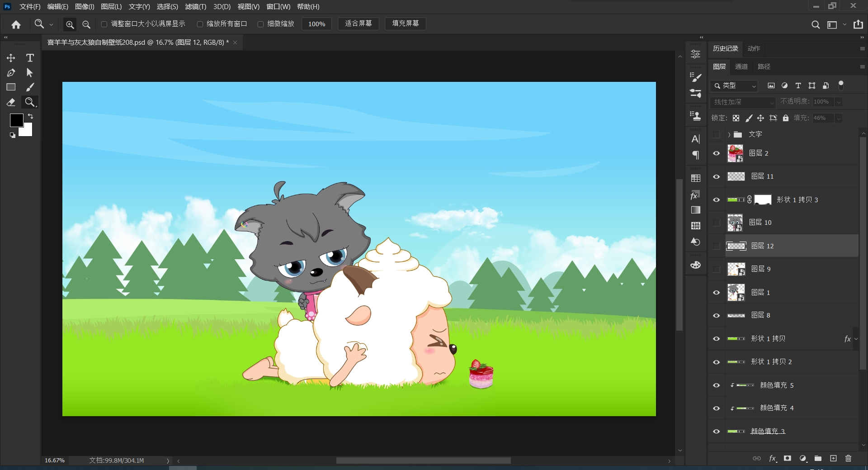Open the Brush settings panel icon
The width and height of the screenshot is (868, 470).
click(696, 77)
